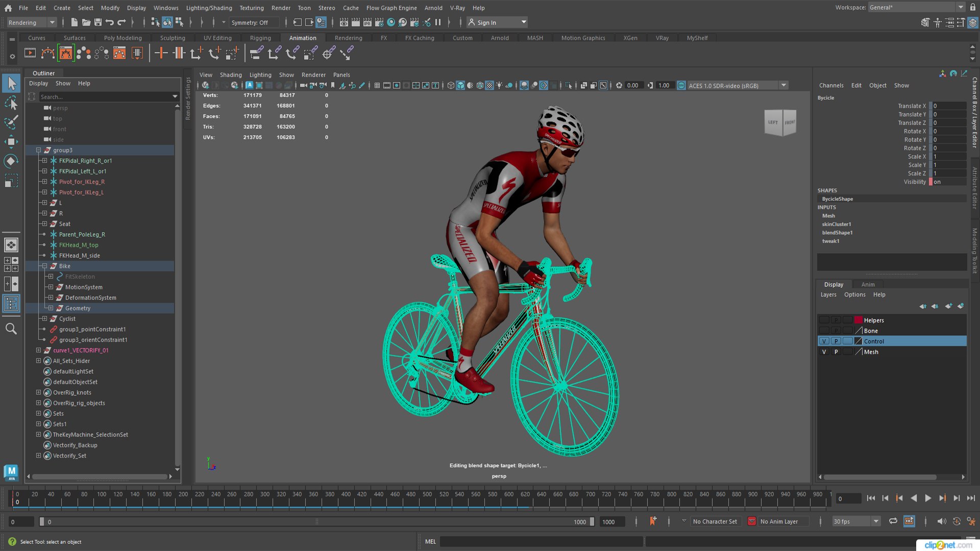Click the Parent Constraint shelf icon
Screen dimensions: 980x551
pyautogui.click(x=257, y=53)
